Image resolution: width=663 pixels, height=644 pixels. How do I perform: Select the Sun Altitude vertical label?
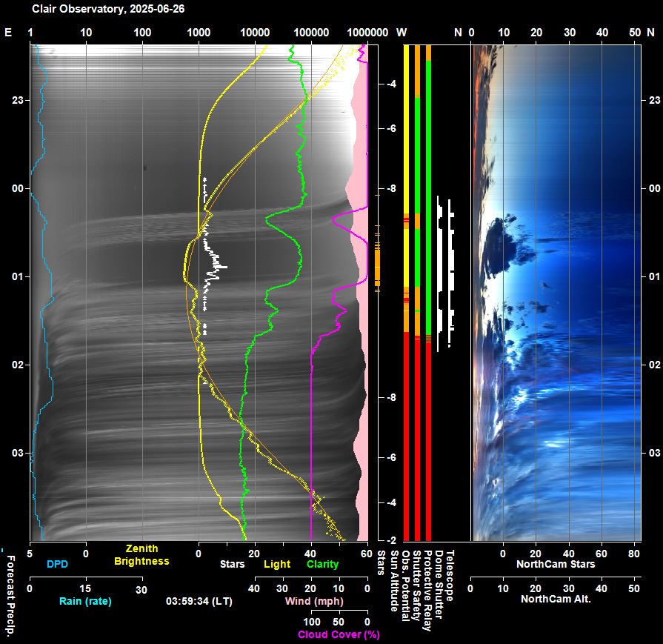coord(394,580)
